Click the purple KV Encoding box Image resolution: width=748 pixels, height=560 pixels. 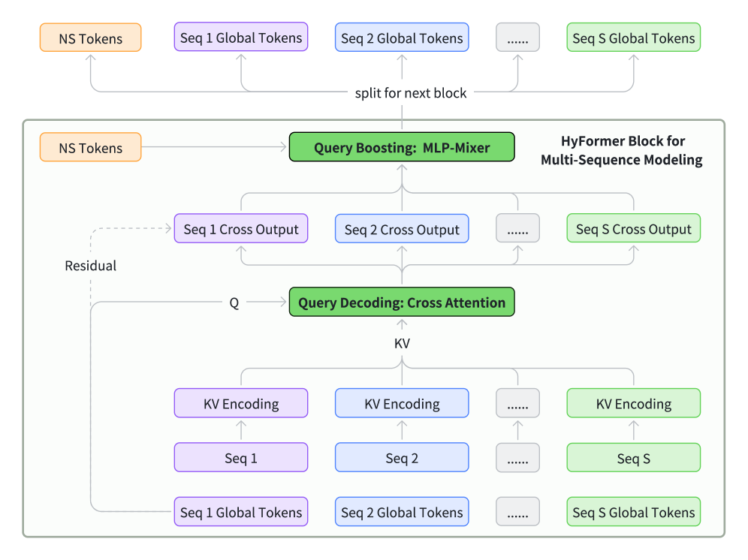(241, 403)
